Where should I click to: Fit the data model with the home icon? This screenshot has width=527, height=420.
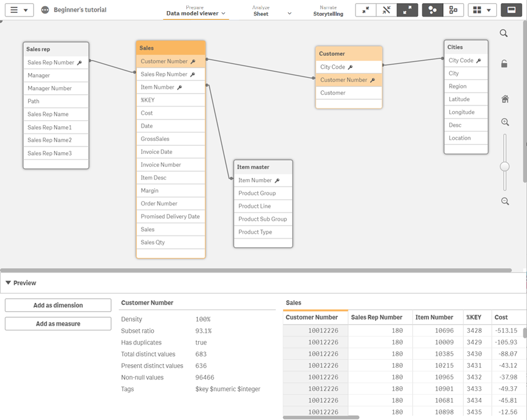point(504,99)
